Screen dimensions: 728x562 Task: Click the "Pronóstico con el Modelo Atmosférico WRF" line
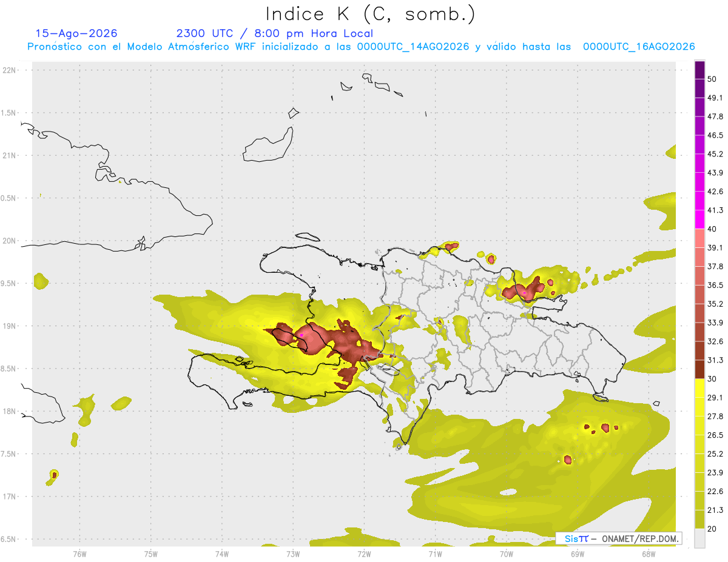(x=361, y=47)
